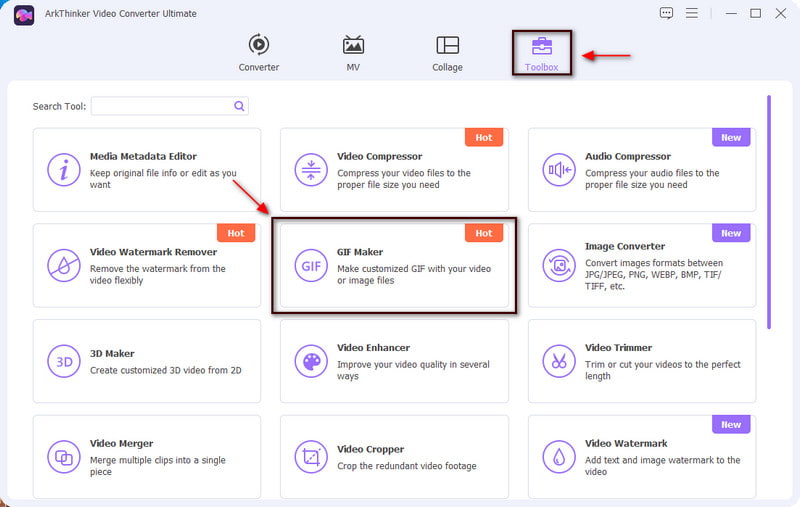800x507 pixels.
Task: Click 'Convert images formats between' description
Action: pyautogui.click(x=654, y=274)
